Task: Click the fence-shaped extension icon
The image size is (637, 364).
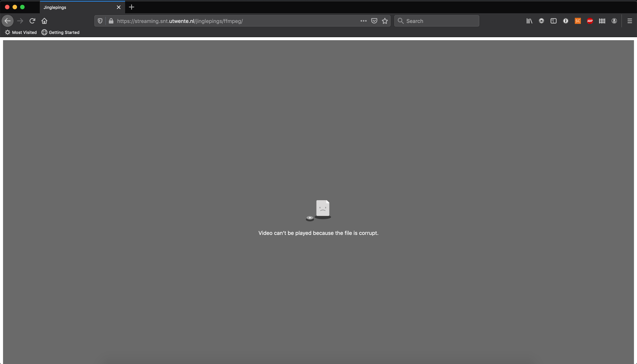Action: [602, 21]
